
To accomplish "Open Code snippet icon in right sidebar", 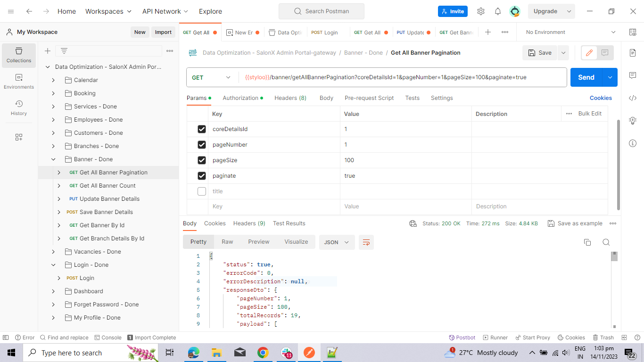I will (633, 98).
